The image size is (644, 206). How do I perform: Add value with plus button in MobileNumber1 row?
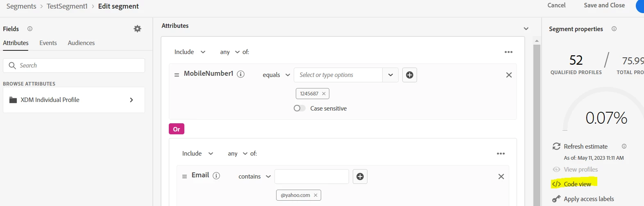point(410,75)
